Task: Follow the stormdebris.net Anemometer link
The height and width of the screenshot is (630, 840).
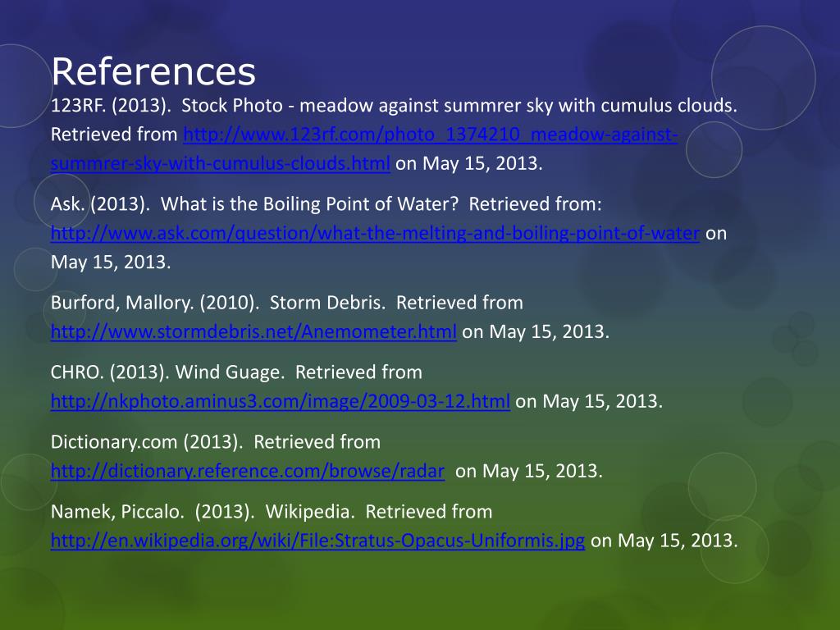Action: pos(253,331)
